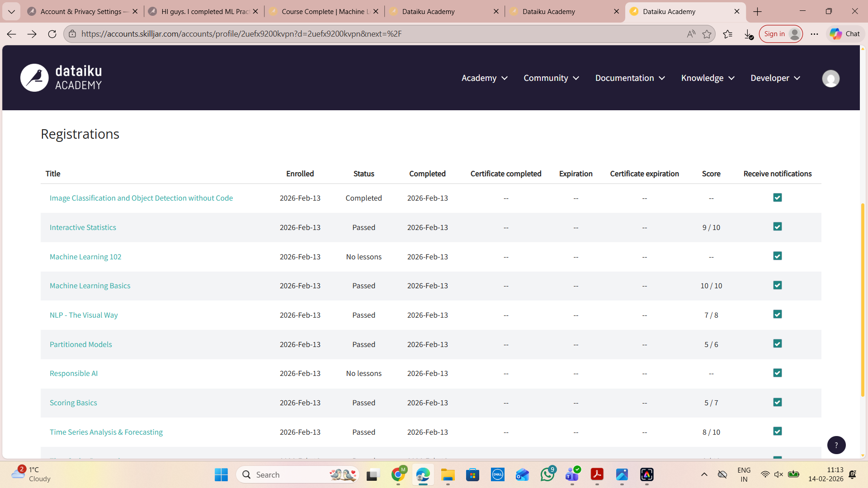This screenshot has width=868, height=488.
Task: Expand the Developer menu chevron
Action: click(x=797, y=78)
